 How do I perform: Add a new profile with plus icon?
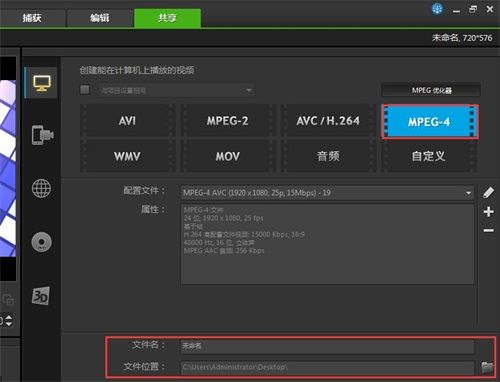click(489, 212)
